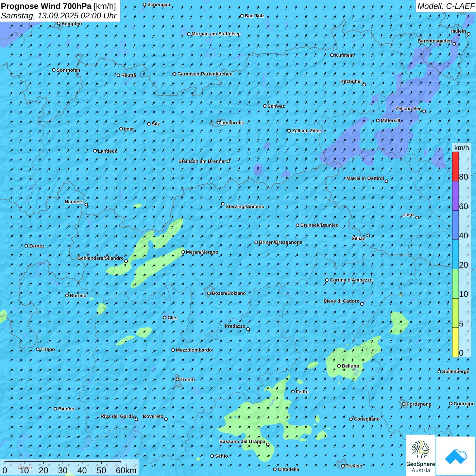Image resolution: width=476 pixels, height=476 pixels.
Task: Click the Berchtesgaden label
Action: [435, 41]
